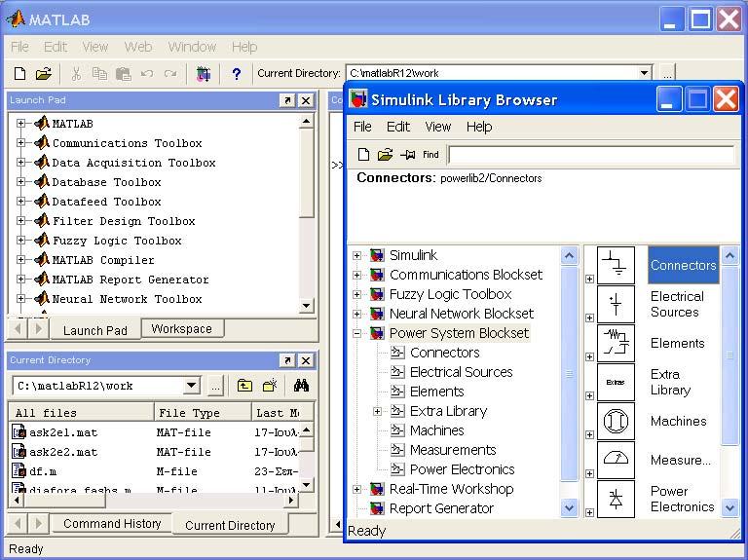Select Electrical Sources block icon
Viewport: 748px width, 560px height.
pyautogui.click(x=616, y=304)
